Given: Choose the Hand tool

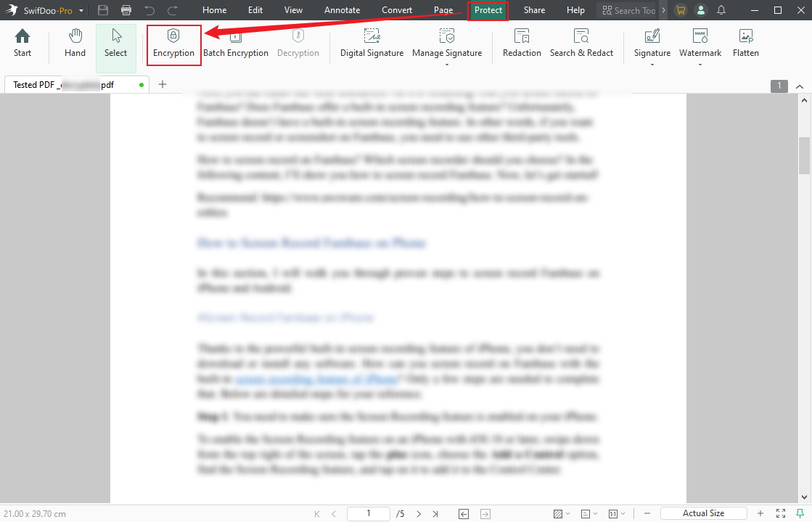Looking at the screenshot, I should pos(75,44).
